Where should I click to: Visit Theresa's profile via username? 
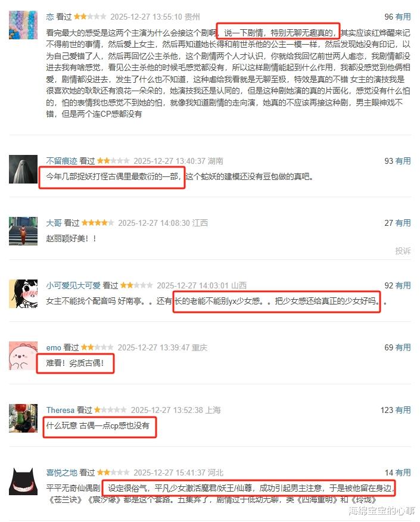pyautogui.click(x=60, y=410)
